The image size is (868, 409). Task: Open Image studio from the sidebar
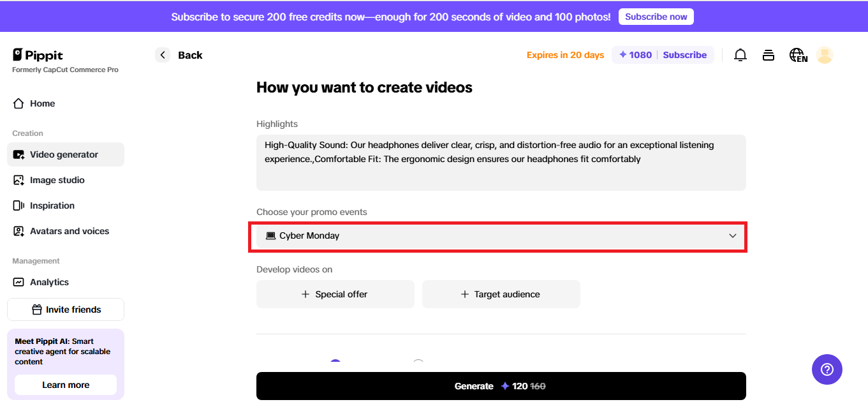coord(57,180)
